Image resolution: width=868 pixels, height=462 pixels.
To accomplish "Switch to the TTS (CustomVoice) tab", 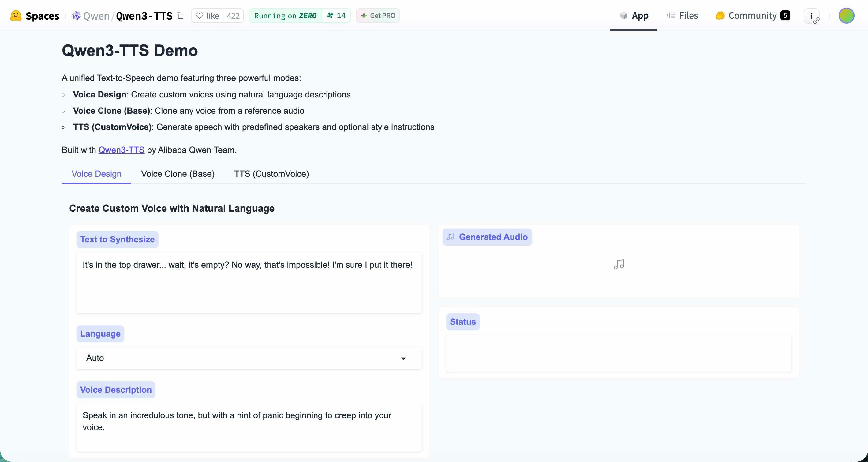I will (x=271, y=174).
